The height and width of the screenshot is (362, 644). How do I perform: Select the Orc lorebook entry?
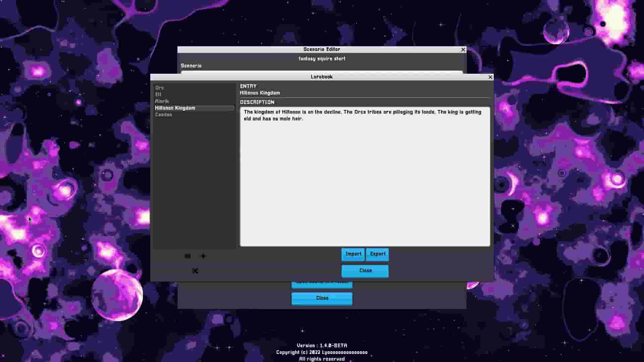[x=159, y=87]
